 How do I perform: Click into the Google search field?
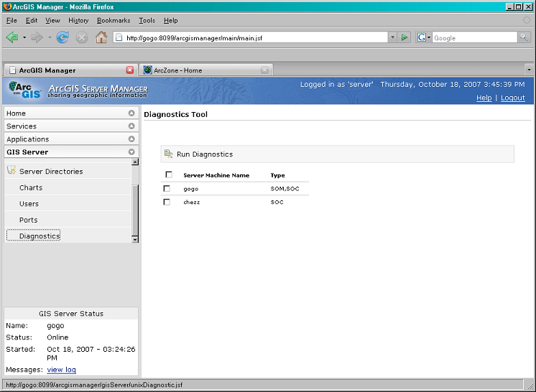coord(474,37)
